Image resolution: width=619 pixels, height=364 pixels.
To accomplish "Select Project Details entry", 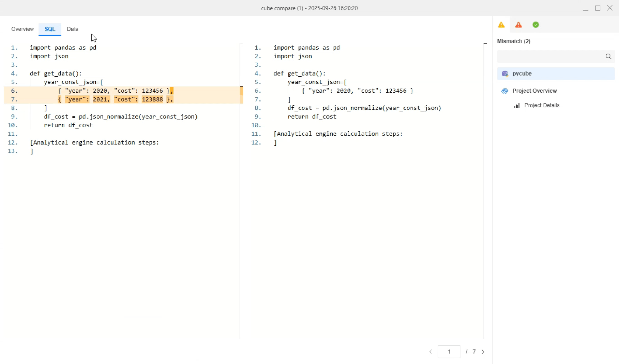I will point(542,105).
